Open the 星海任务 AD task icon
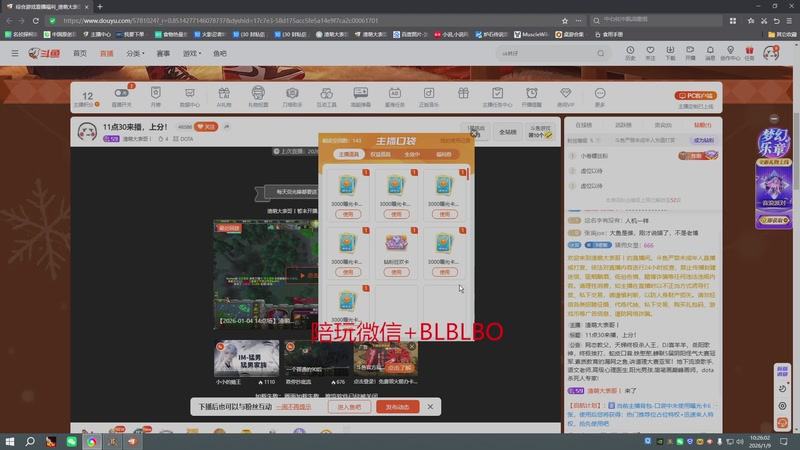 pos(395,96)
